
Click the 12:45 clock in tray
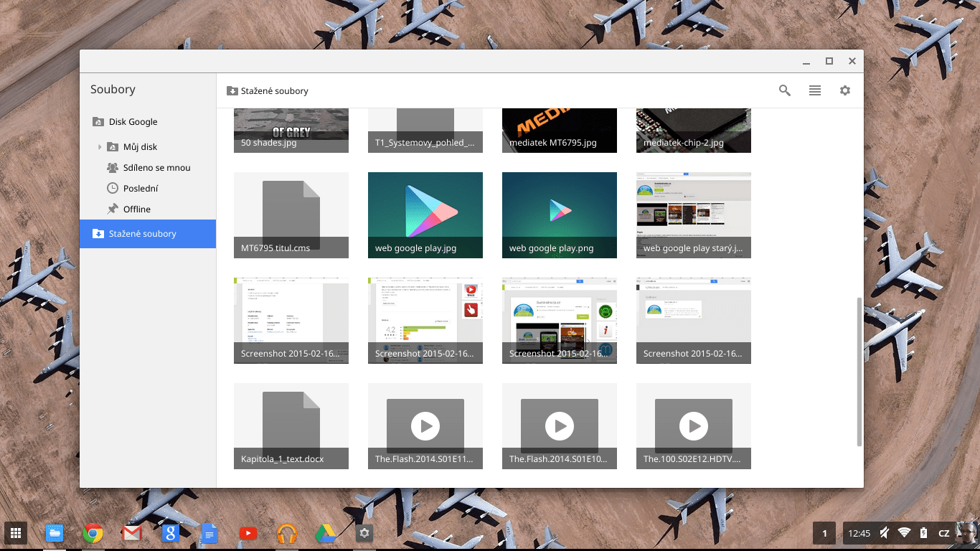point(859,533)
